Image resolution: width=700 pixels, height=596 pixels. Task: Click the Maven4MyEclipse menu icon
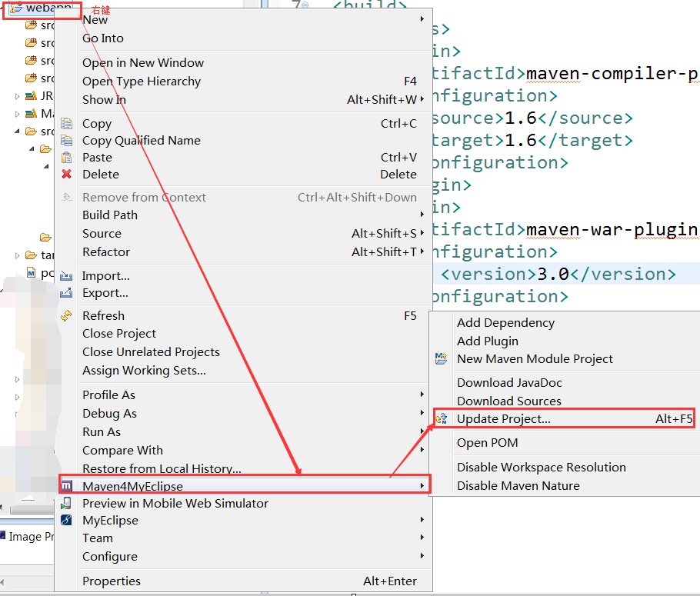click(x=68, y=486)
